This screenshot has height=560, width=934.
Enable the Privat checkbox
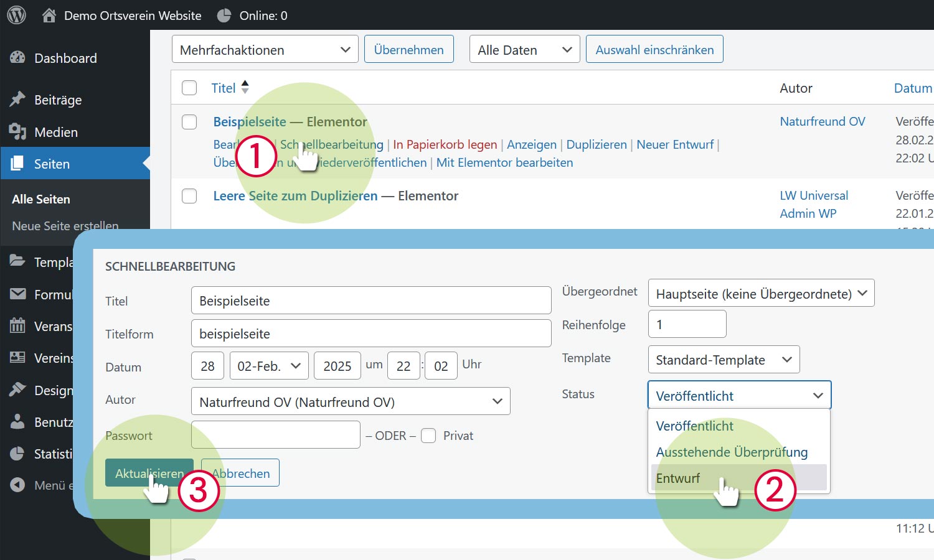[x=428, y=436]
